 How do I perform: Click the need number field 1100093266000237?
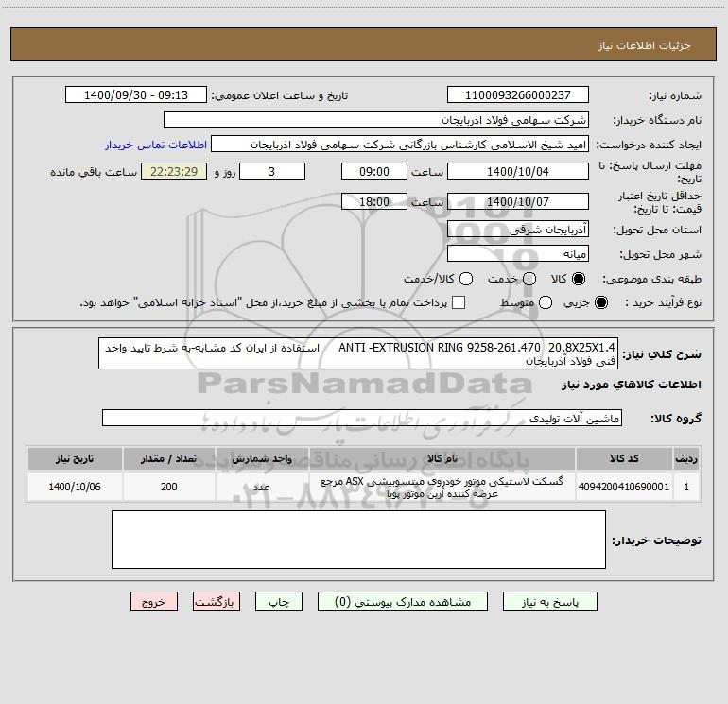tap(518, 94)
